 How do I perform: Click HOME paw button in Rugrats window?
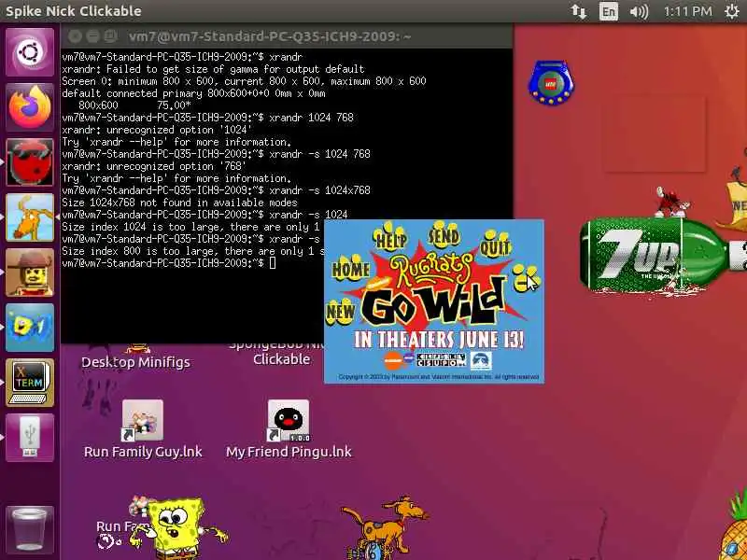[x=351, y=268]
